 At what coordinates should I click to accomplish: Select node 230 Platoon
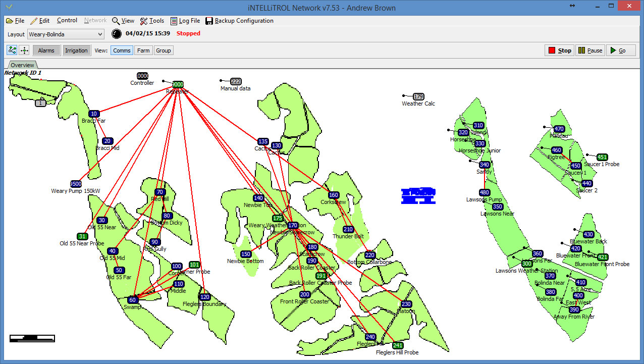pos(406,304)
